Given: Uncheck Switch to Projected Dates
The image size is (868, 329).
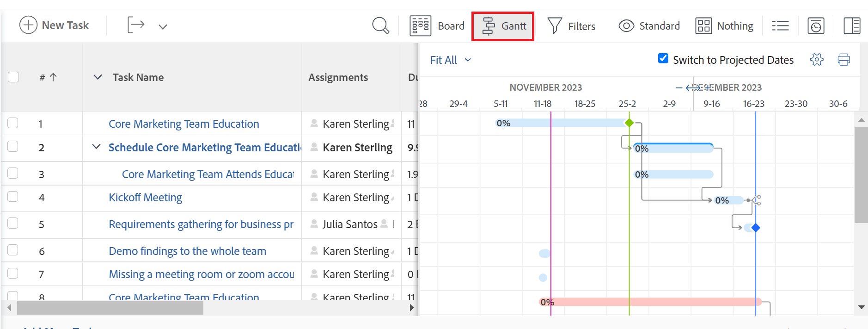Looking at the screenshot, I should tap(663, 58).
